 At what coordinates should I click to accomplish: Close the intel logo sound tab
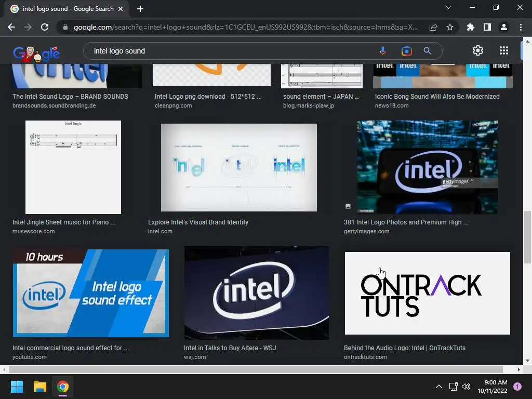click(121, 9)
